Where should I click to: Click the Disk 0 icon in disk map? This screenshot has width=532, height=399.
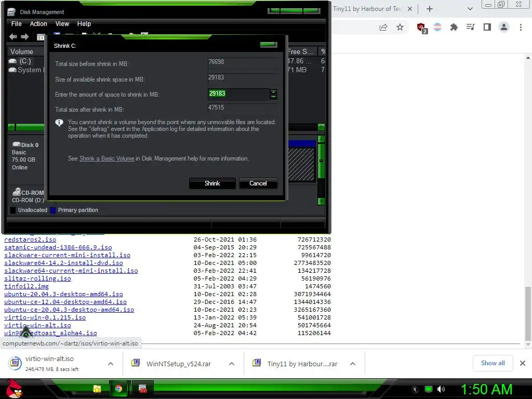point(16,144)
